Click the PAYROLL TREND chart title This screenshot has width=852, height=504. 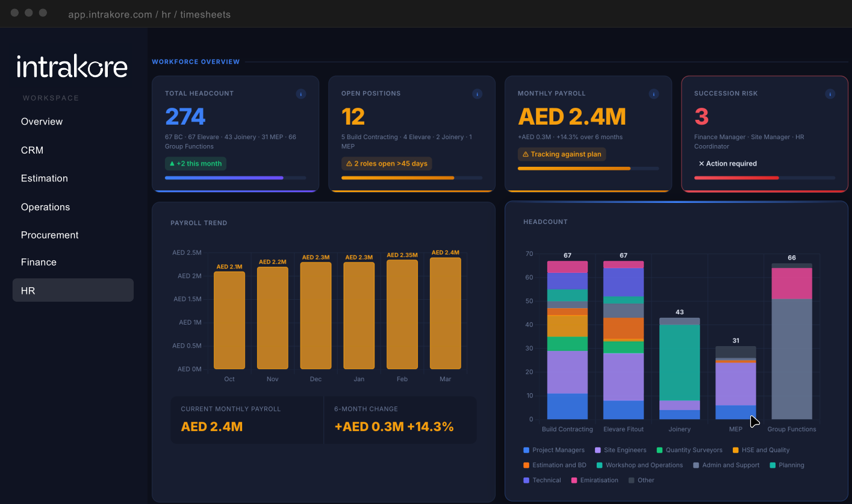tap(199, 223)
